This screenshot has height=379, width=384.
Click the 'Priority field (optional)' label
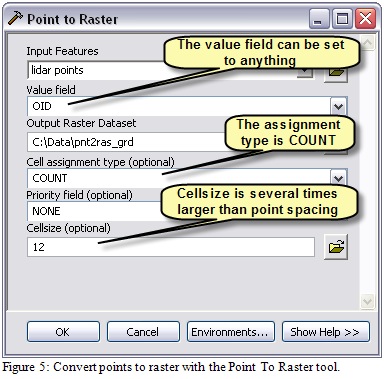click(79, 195)
